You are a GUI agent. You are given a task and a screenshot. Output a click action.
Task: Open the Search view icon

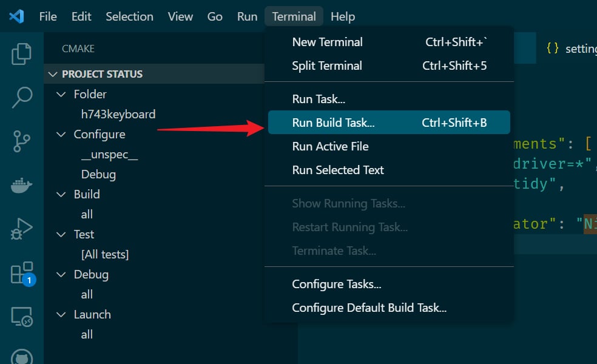pos(22,97)
